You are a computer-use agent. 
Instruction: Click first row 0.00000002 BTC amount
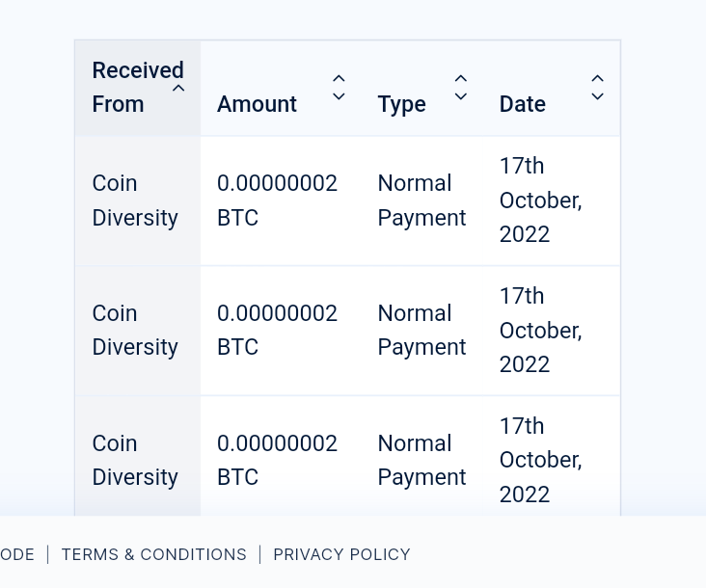coord(277,200)
